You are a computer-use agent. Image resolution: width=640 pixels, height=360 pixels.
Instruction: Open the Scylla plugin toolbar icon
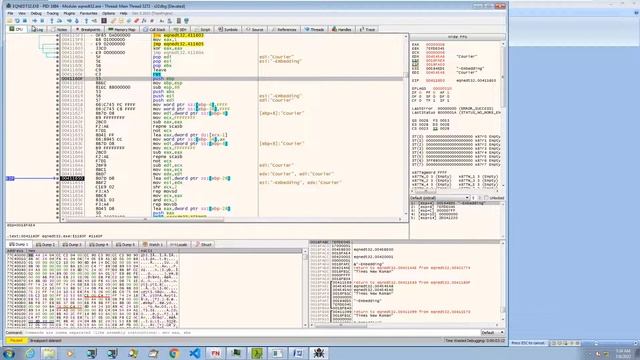pyautogui.click(x=104, y=20)
